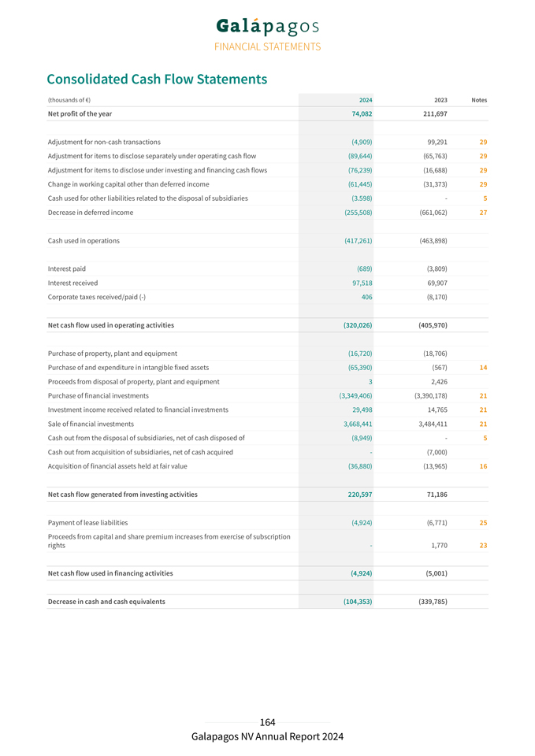Click page number 164 in the footer
This screenshot has width=535, height=756.
pyautogui.click(x=267, y=722)
